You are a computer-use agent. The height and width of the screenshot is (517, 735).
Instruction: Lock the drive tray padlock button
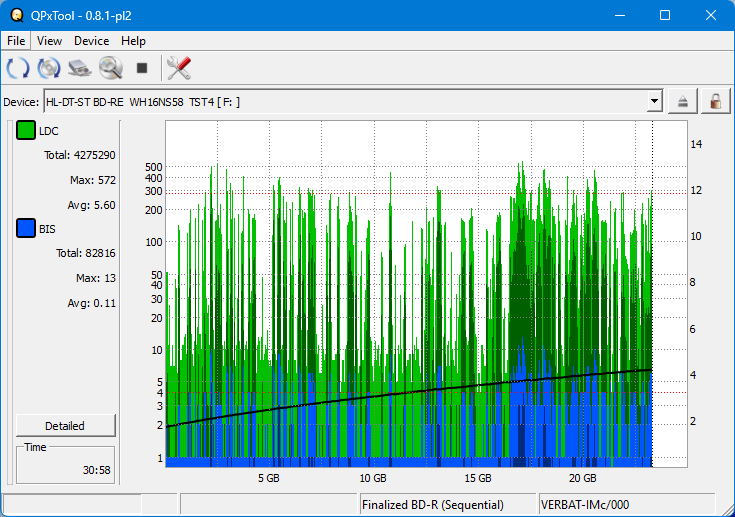pyautogui.click(x=715, y=101)
